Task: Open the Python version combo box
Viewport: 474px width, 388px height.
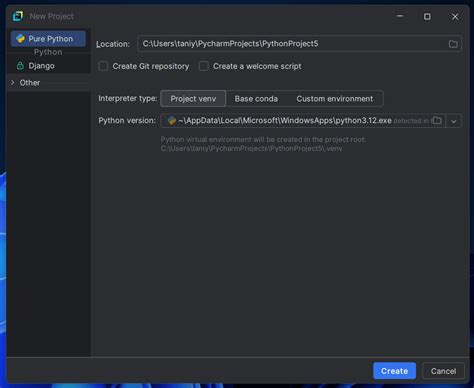Action: coord(311,121)
